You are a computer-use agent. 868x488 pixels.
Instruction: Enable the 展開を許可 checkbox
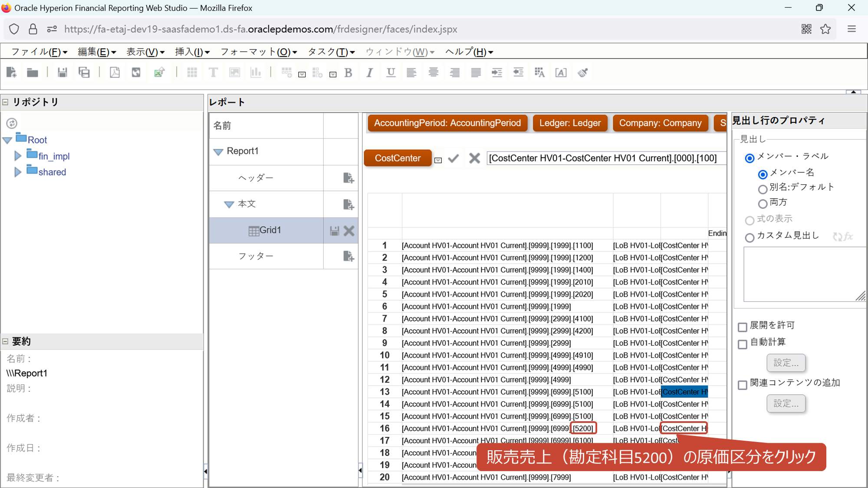pyautogui.click(x=743, y=327)
